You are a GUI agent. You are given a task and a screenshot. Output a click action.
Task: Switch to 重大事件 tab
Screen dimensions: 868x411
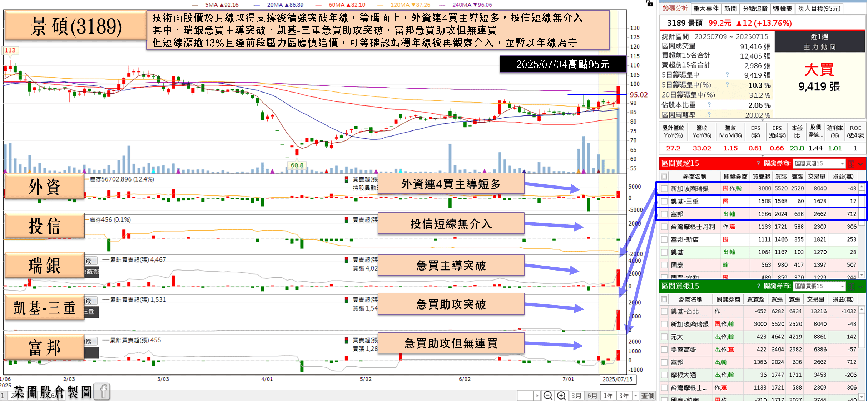706,9
